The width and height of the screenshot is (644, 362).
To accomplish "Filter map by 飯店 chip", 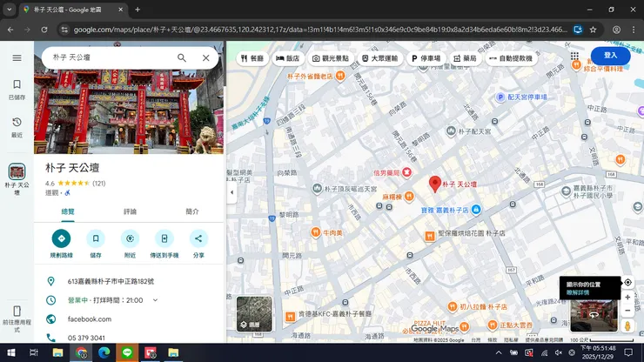I will [287, 58].
